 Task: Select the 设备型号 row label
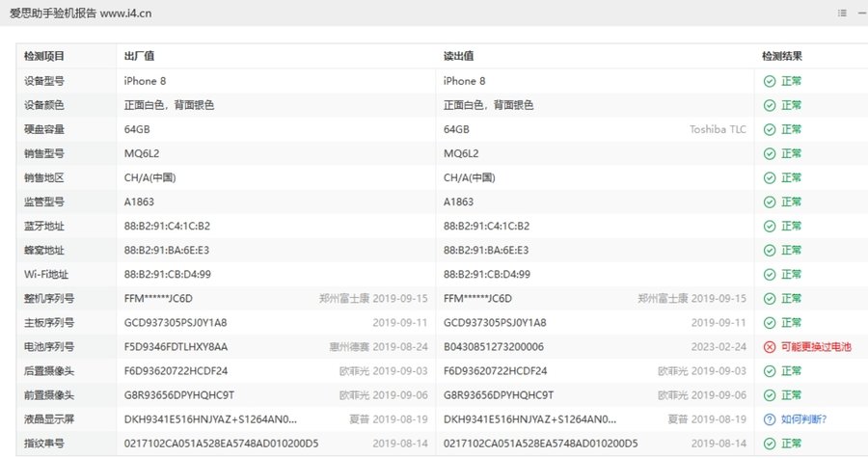coord(43,81)
